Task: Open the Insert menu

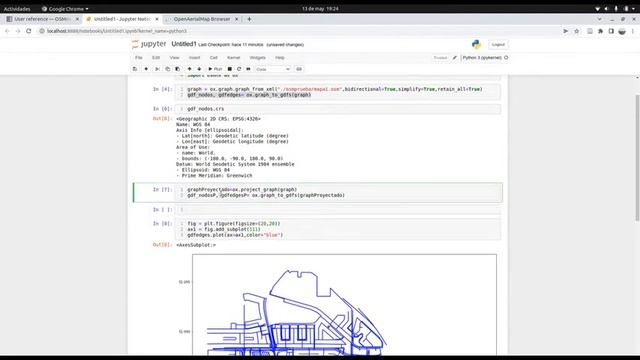Action: click(x=194, y=58)
